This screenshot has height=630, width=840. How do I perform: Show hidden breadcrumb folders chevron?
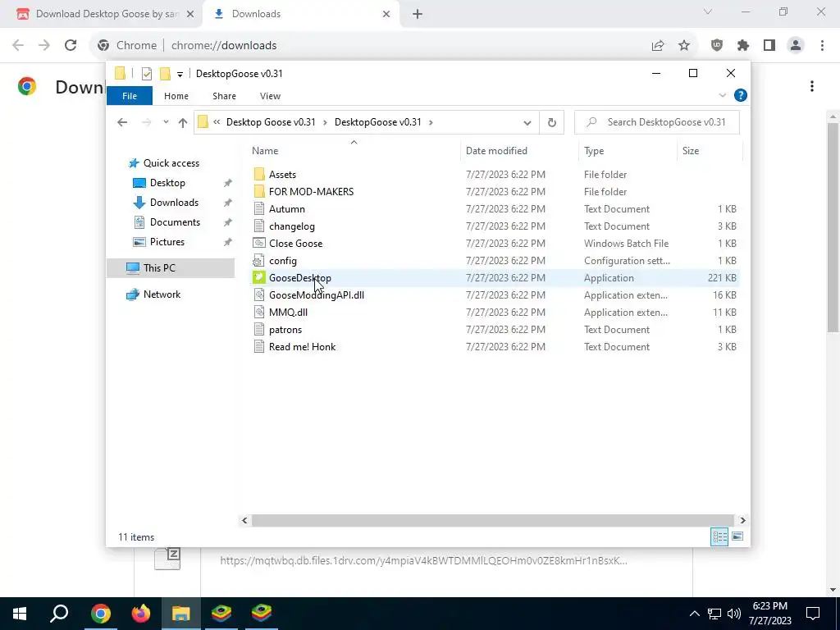217,122
